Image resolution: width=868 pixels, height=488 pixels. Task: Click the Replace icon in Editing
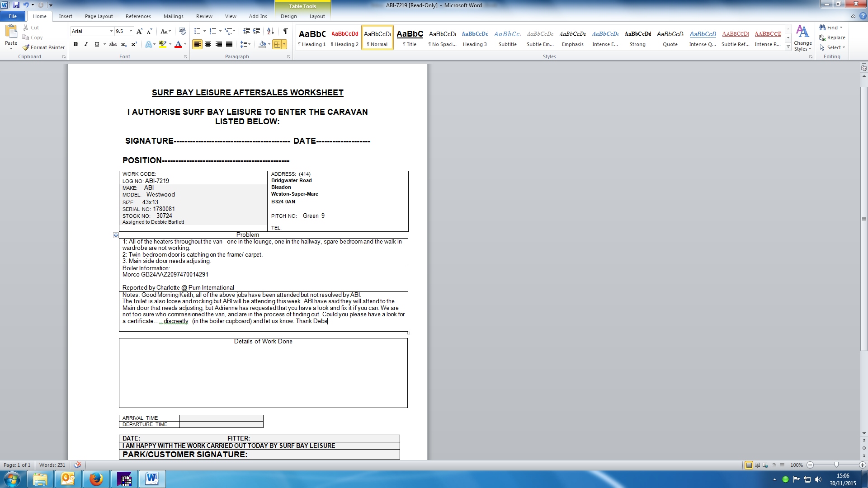[x=823, y=38]
